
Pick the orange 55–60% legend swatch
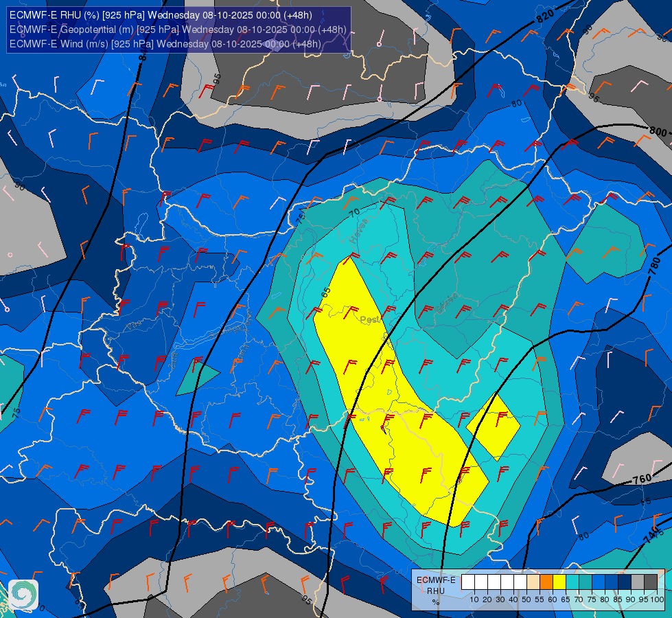[546, 582]
